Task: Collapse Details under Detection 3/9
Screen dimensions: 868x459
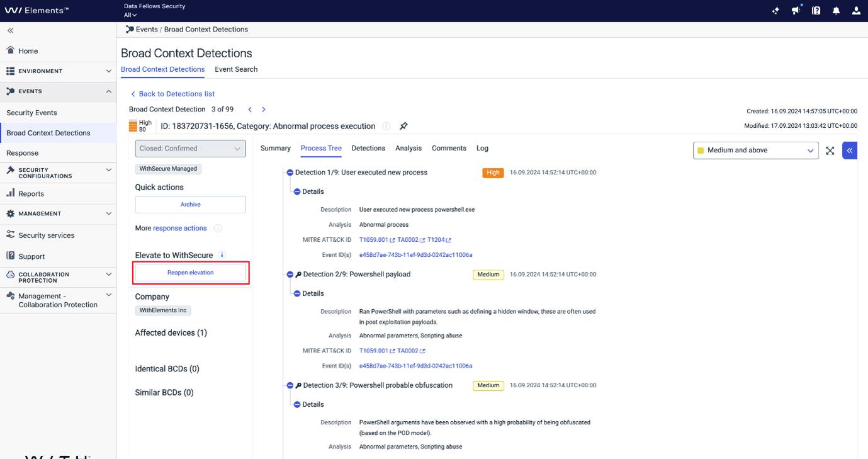Action: tap(297, 404)
